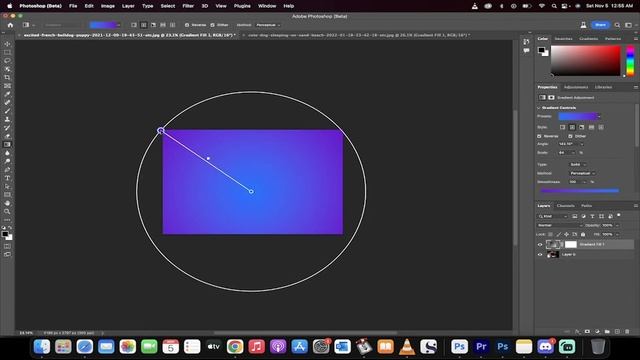Click the gradient preview bar in Properties
This screenshot has width=640, height=360.
point(579,191)
